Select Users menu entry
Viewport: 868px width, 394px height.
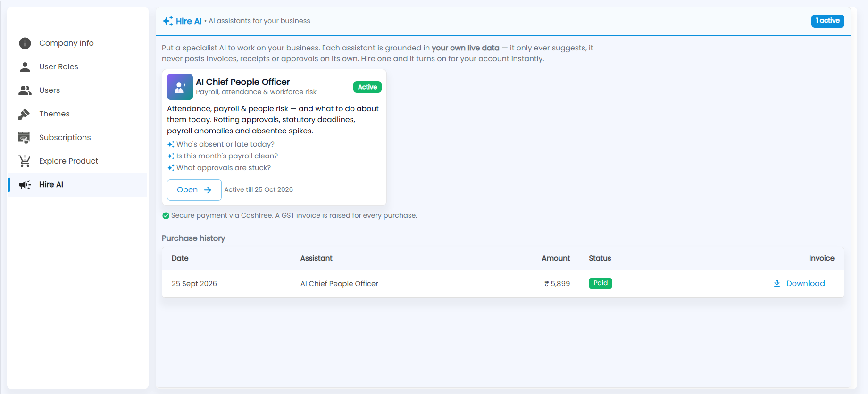pyautogui.click(x=50, y=90)
